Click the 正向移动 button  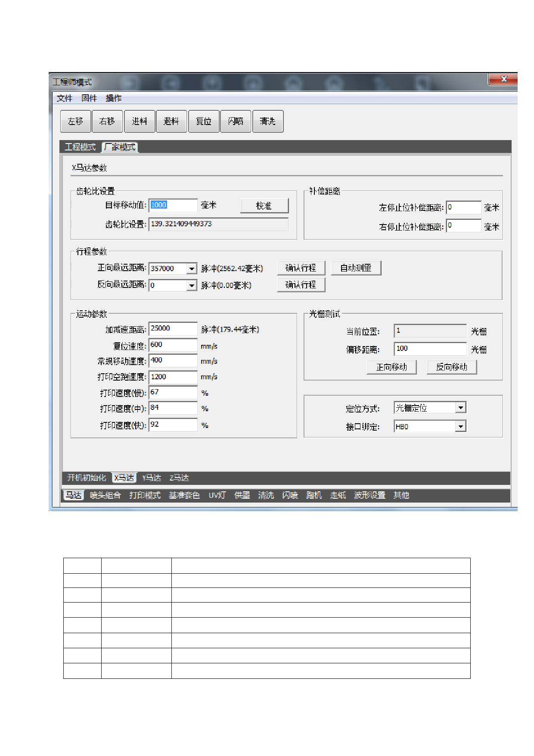point(391,367)
